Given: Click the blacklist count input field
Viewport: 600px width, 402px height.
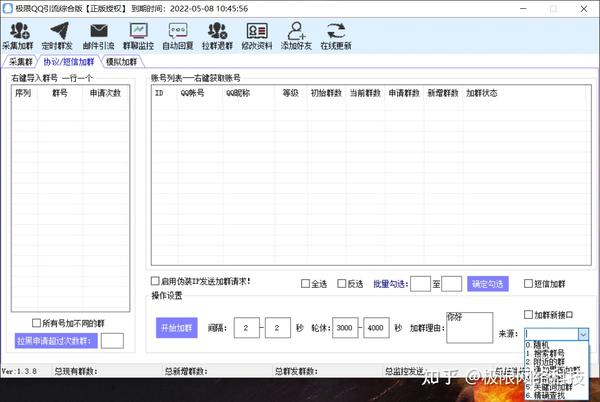Looking at the screenshot, I should [x=112, y=340].
